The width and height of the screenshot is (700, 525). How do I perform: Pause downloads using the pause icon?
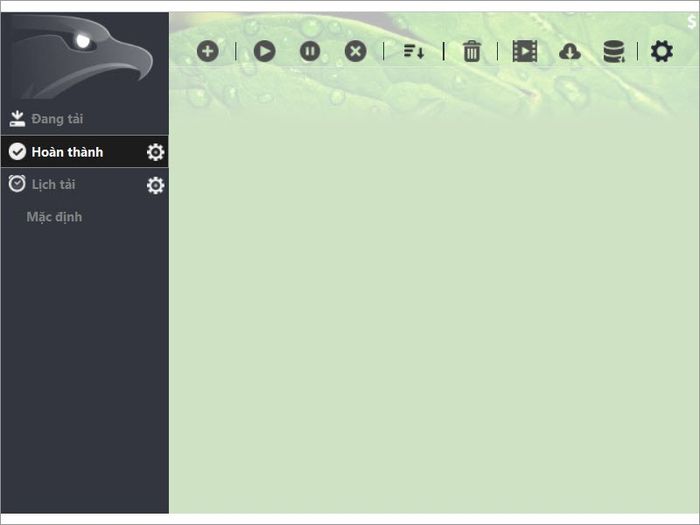pyautogui.click(x=310, y=51)
